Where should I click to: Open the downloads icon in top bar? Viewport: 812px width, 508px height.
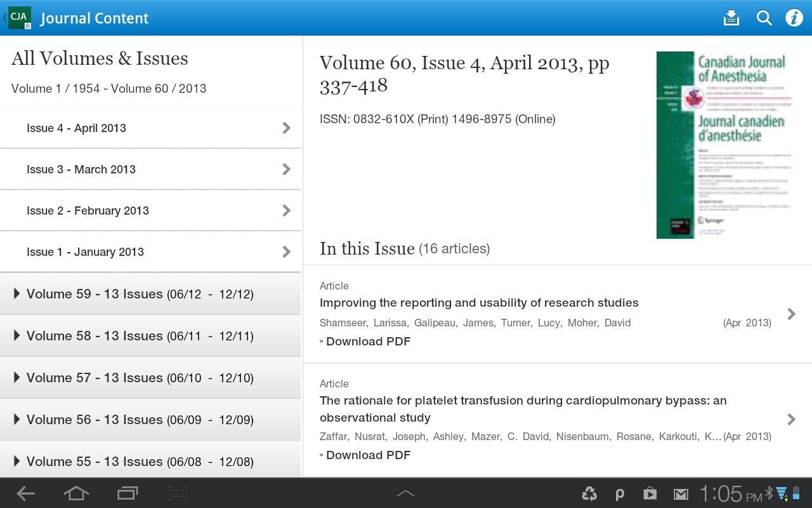pos(731,18)
